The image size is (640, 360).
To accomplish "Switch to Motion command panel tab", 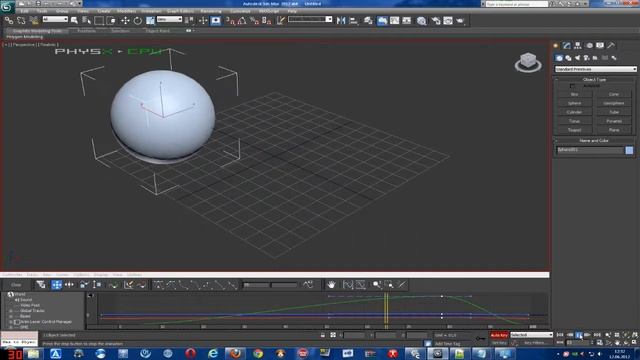I will tap(589, 45).
